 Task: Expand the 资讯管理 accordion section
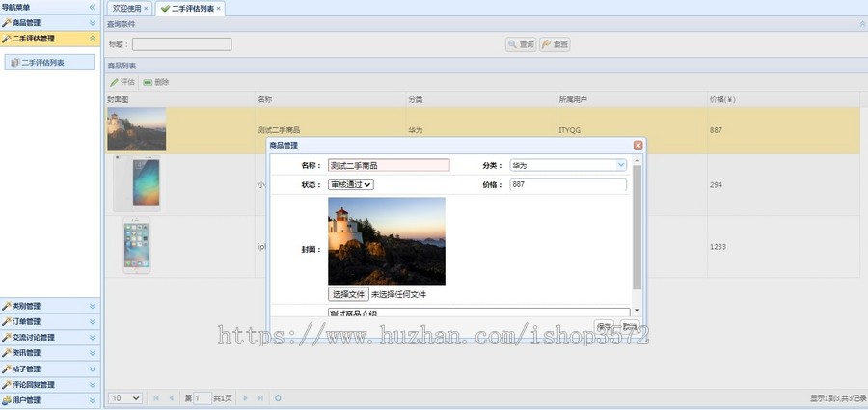coord(93,352)
